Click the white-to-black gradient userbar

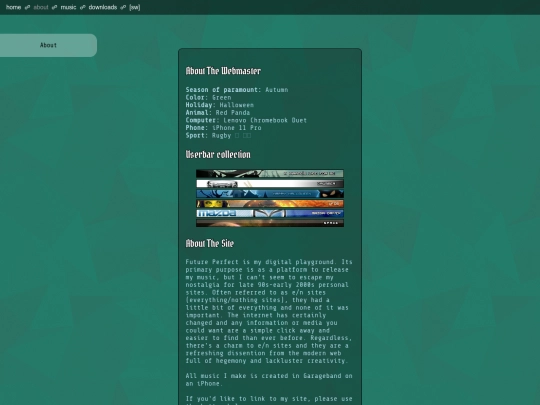270,184
